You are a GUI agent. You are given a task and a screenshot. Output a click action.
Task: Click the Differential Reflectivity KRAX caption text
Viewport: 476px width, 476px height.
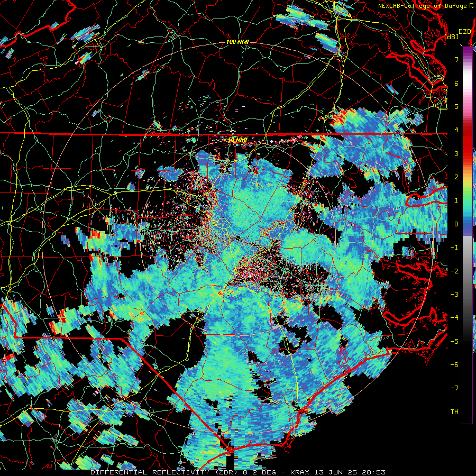pyautogui.click(x=237, y=472)
